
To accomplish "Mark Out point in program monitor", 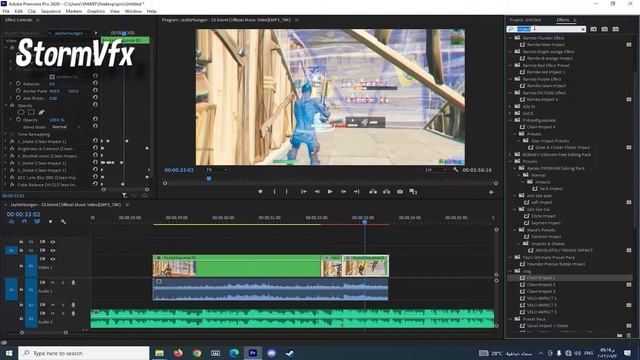I will click(x=287, y=191).
